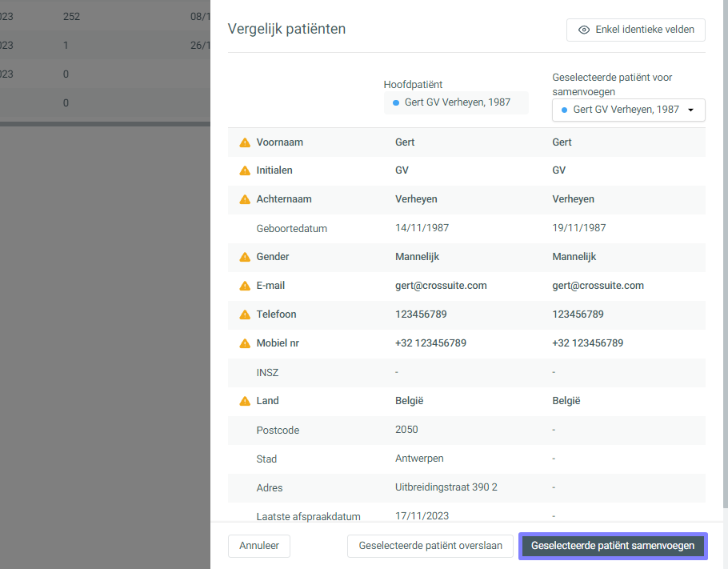Open the selected patient merge dropdown
The image size is (728, 569).
[x=628, y=110]
